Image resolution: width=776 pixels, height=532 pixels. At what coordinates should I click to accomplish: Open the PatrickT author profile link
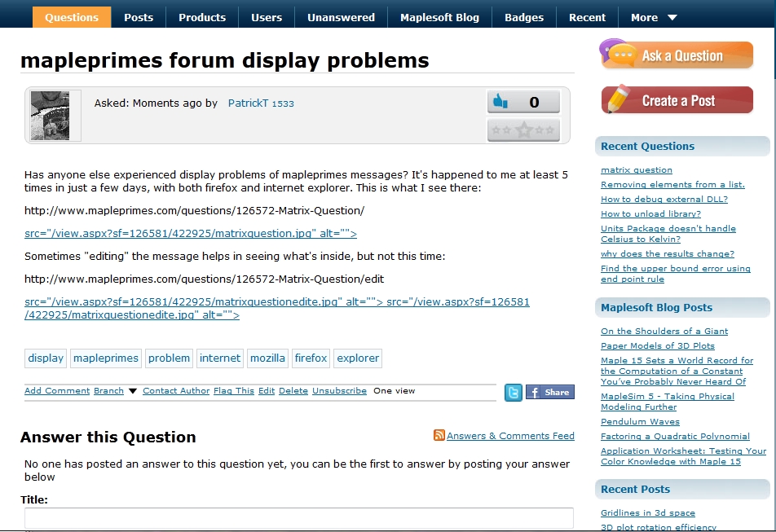(248, 103)
